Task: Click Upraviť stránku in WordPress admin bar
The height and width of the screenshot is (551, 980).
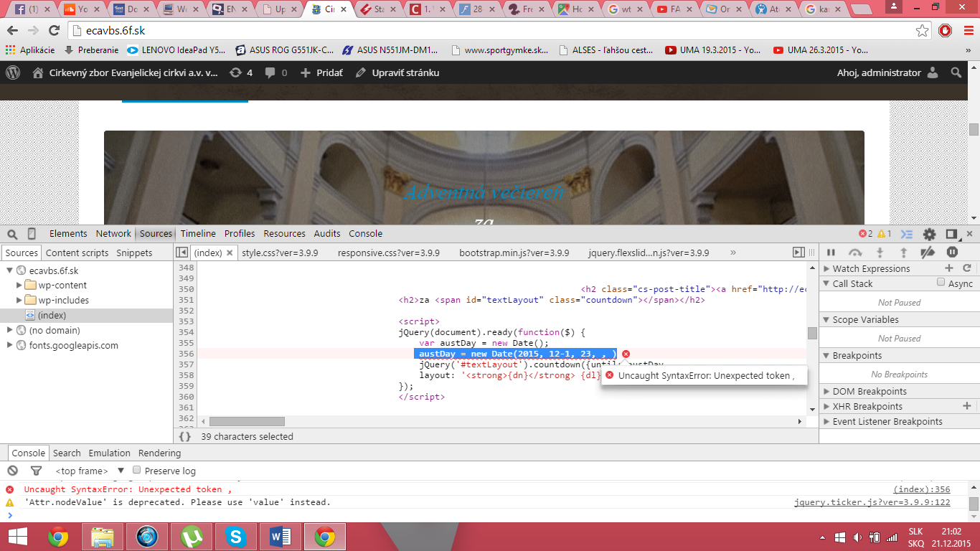Action: pos(405,72)
